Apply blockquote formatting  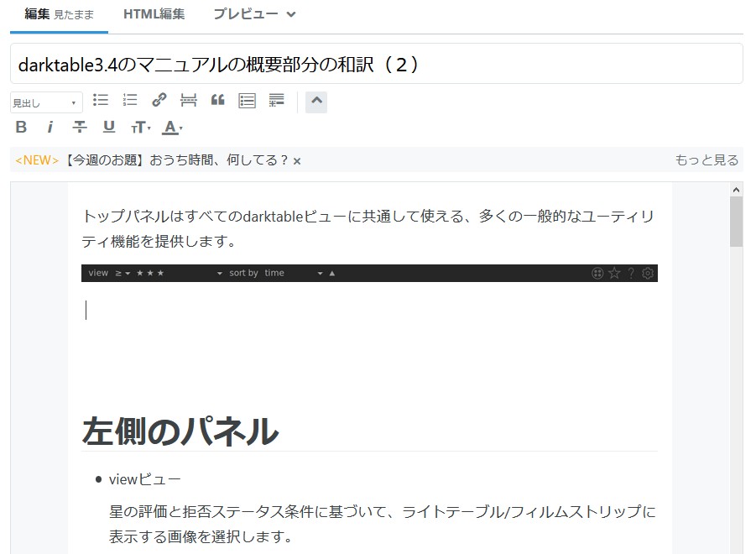[218, 100]
